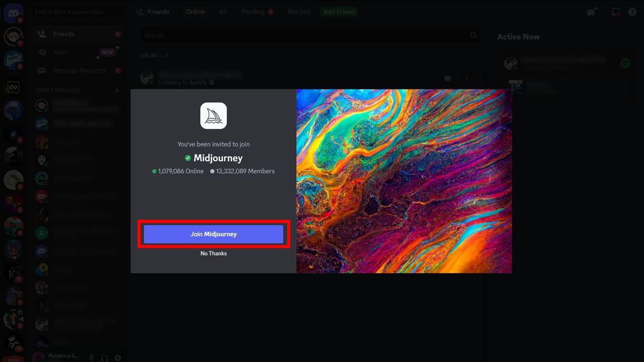Click the Create DM plus icon
The width and height of the screenshot is (644, 362).
(x=117, y=91)
